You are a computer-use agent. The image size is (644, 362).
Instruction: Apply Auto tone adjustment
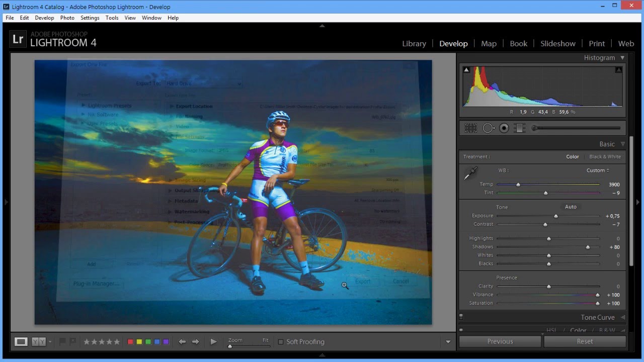pos(571,207)
